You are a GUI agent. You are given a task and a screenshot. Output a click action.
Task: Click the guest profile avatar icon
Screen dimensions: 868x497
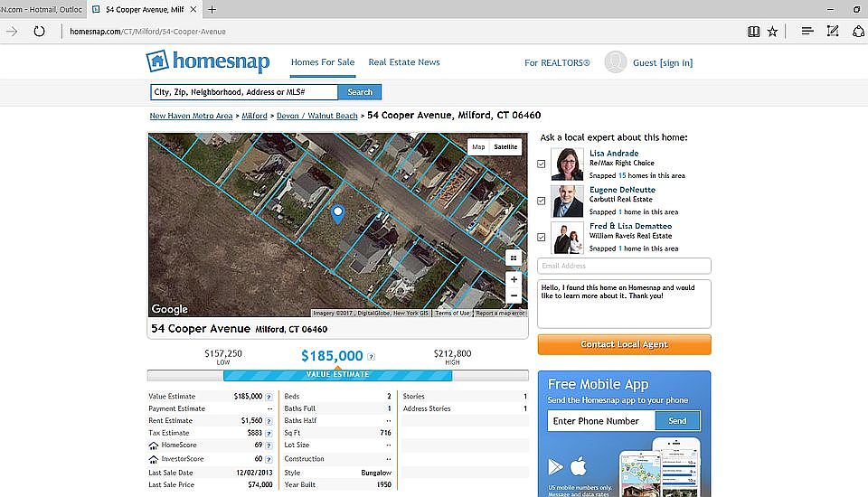[x=615, y=62]
